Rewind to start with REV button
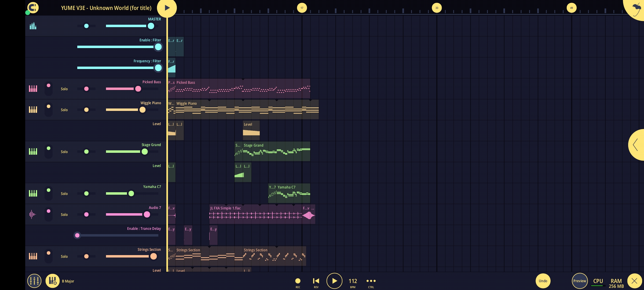This screenshot has width=644, height=290. (x=316, y=281)
